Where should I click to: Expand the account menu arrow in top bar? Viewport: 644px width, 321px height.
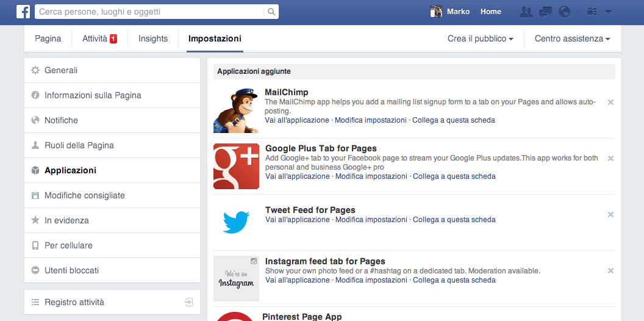click(608, 12)
